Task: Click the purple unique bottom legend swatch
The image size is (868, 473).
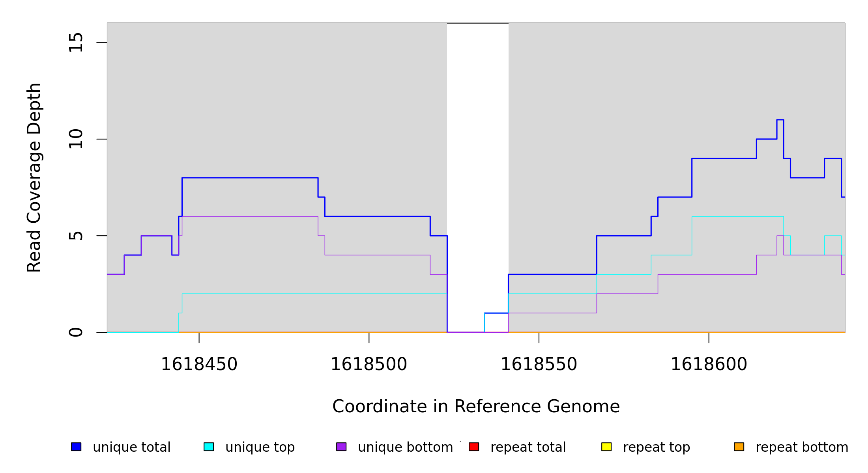Action: coord(341,447)
